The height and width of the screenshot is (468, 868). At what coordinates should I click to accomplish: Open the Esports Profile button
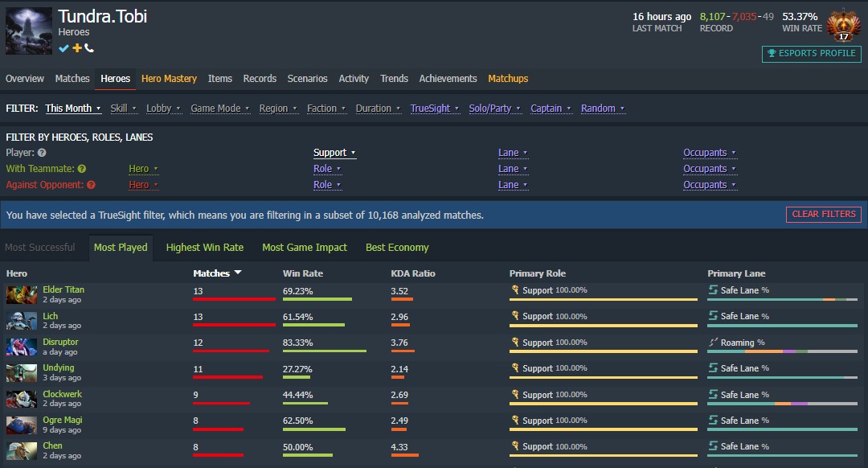pos(811,54)
